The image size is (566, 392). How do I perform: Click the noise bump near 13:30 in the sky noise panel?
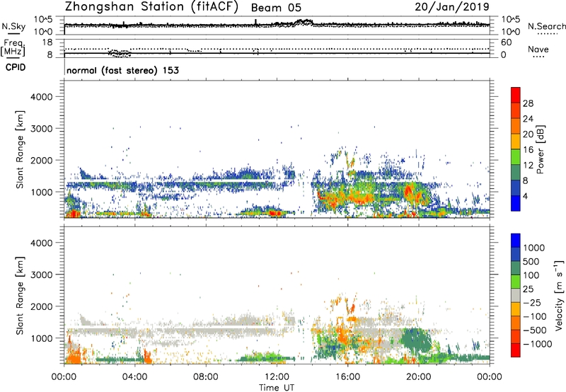tap(304, 23)
